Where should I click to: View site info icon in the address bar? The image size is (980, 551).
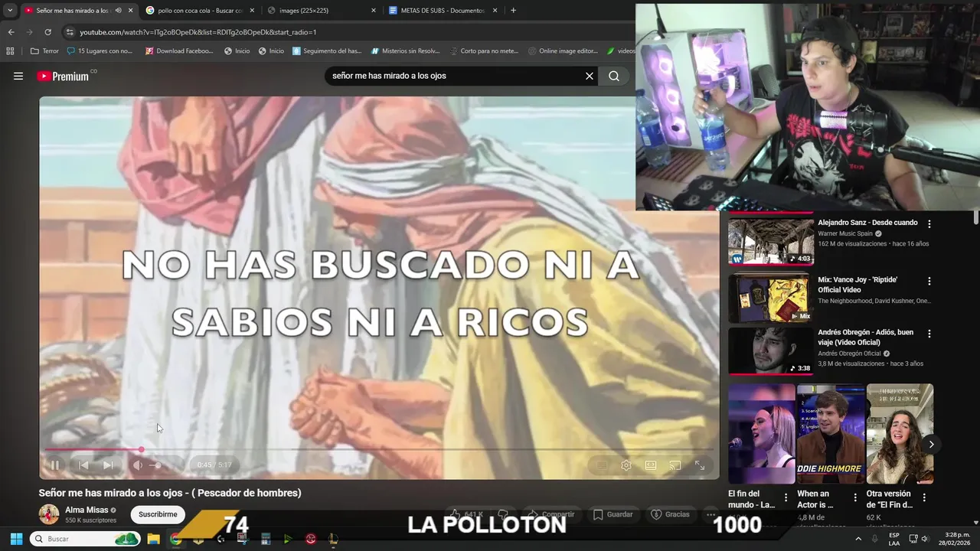click(70, 32)
